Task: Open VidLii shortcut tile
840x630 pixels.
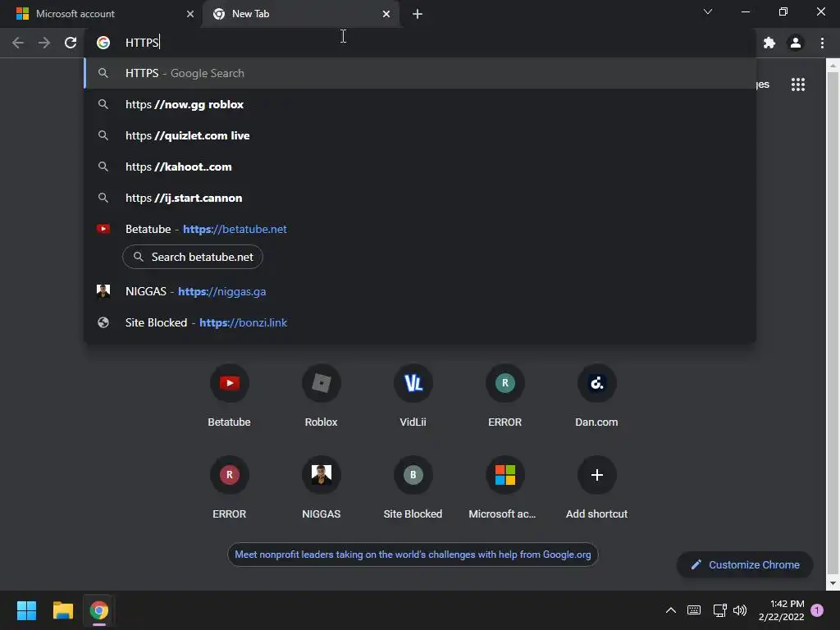Action: click(413, 395)
